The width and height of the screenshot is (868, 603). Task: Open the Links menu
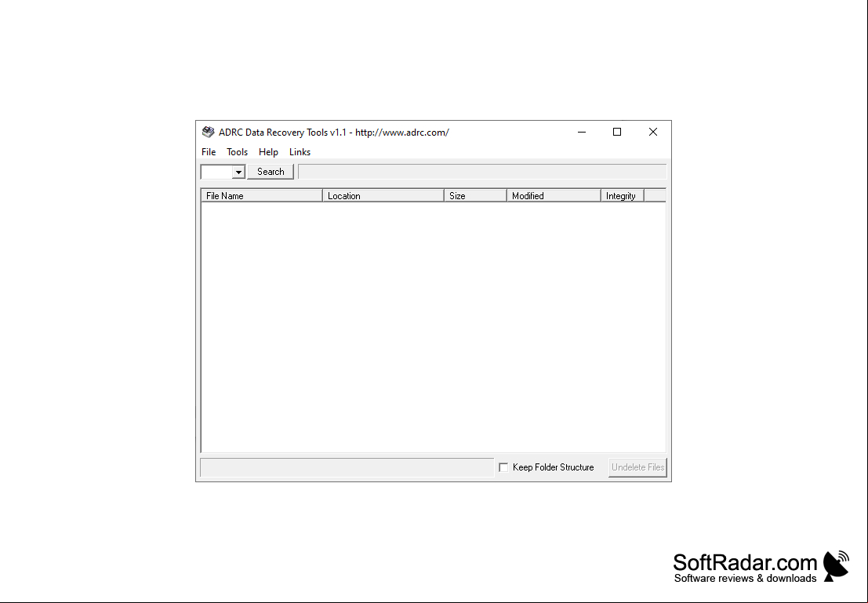coord(300,151)
